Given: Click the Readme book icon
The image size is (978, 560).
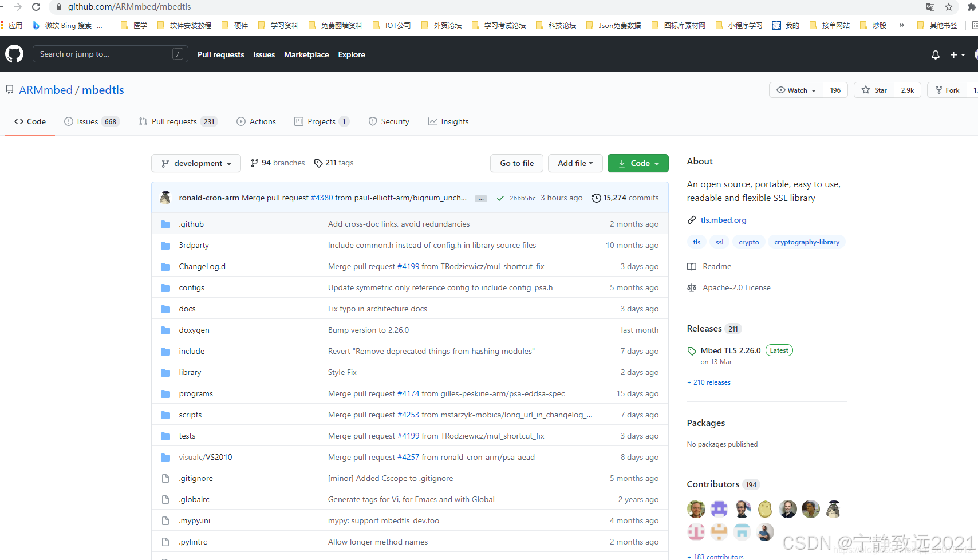Looking at the screenshot, I should (x=692, y=266).
